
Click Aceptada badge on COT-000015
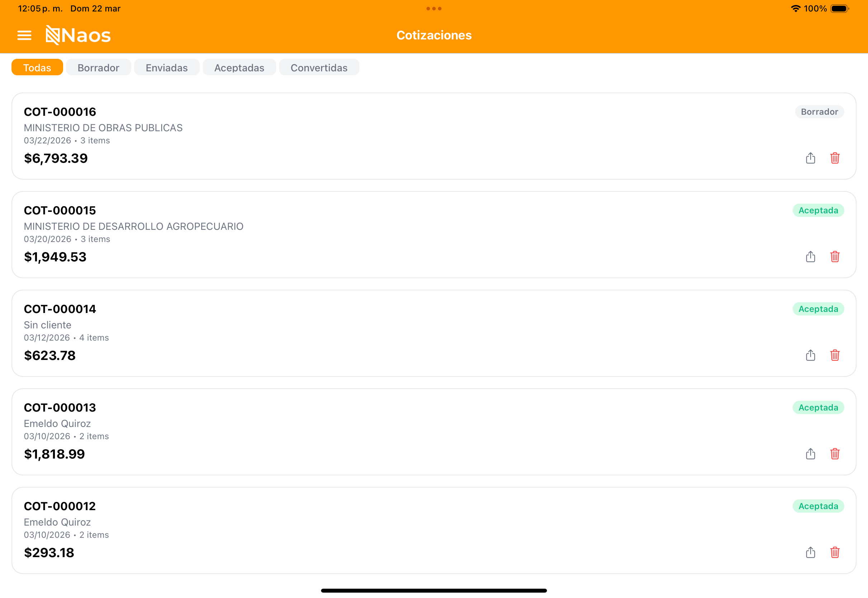point(818,210)
